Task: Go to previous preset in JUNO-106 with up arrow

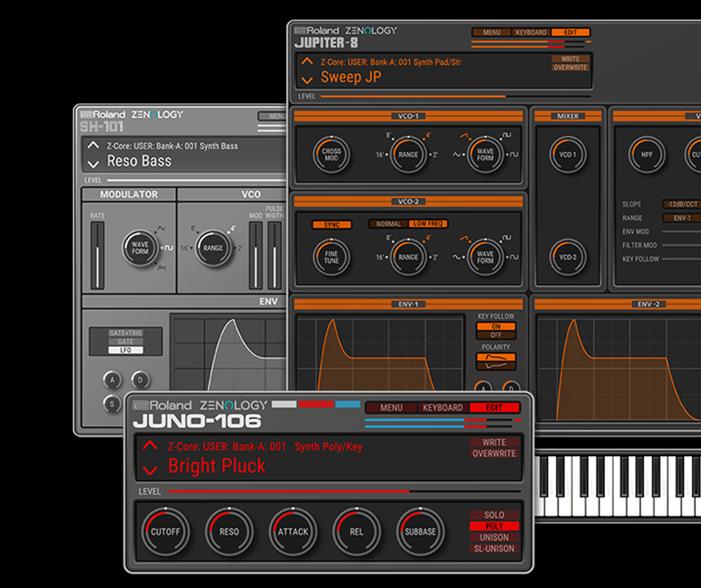Action: click(150, 446)
